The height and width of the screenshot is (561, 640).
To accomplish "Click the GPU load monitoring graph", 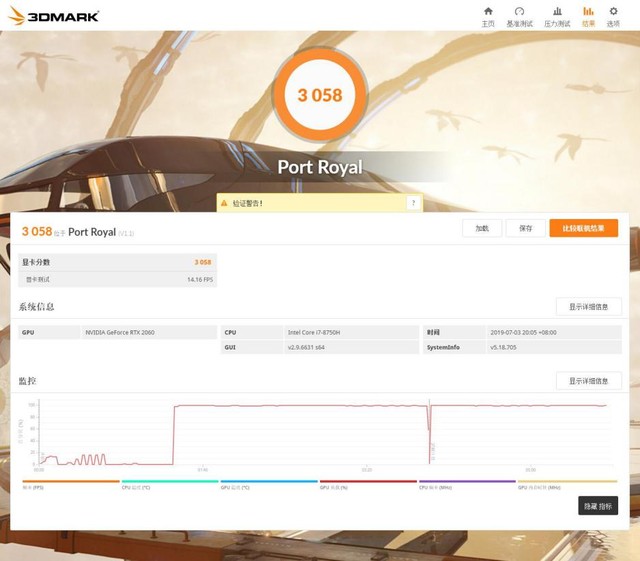I will [325, 433].
